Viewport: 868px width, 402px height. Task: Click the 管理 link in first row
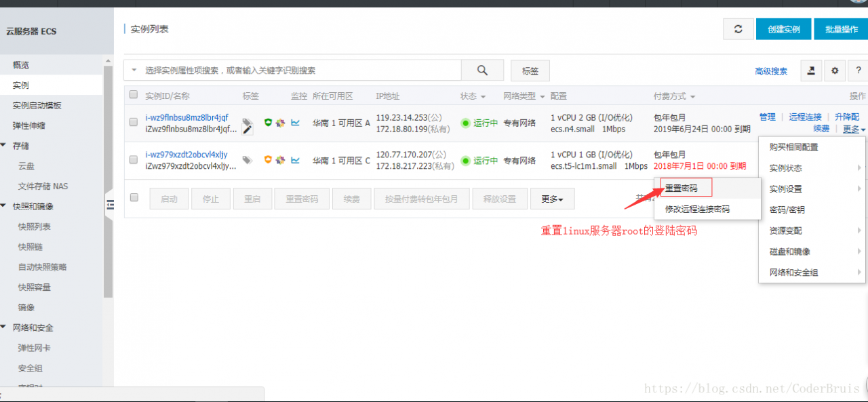pos(768,117)
